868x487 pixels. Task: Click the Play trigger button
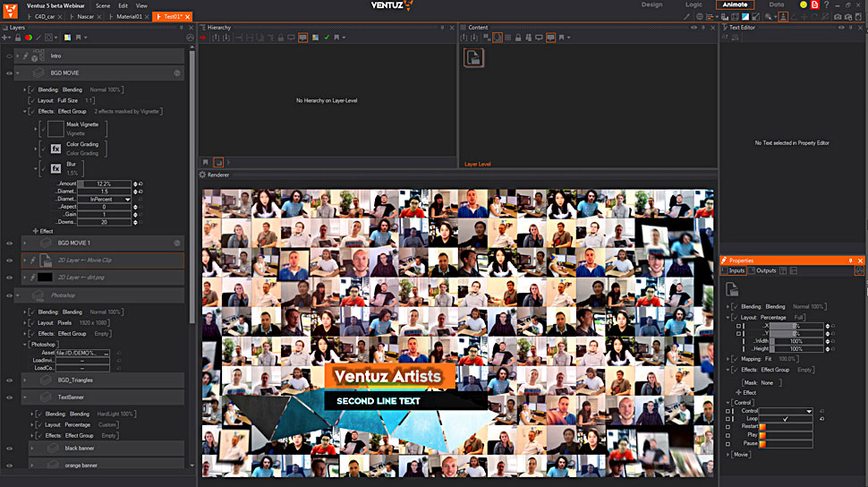point(786,435)
